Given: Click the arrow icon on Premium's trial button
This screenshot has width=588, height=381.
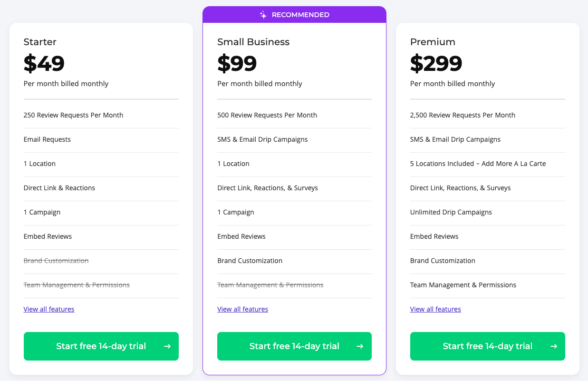Looking at the screenshot, I should pyautogui.click(x=554, y=346).
